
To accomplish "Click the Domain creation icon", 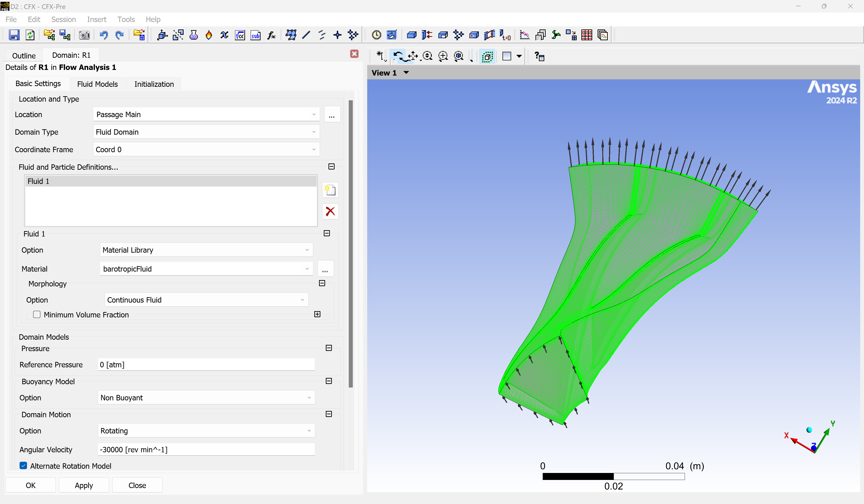I will pyautogui.click(x=162, y=35).
